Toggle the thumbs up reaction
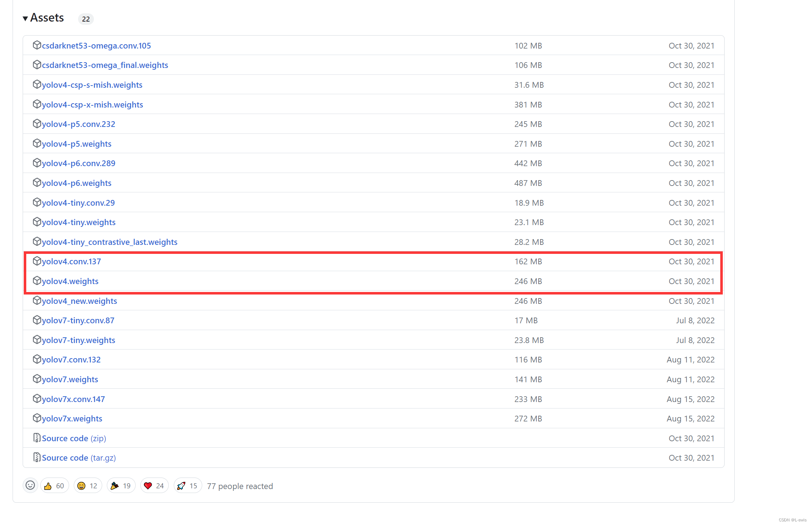This screenshot has height=525, width=812. 54,486
